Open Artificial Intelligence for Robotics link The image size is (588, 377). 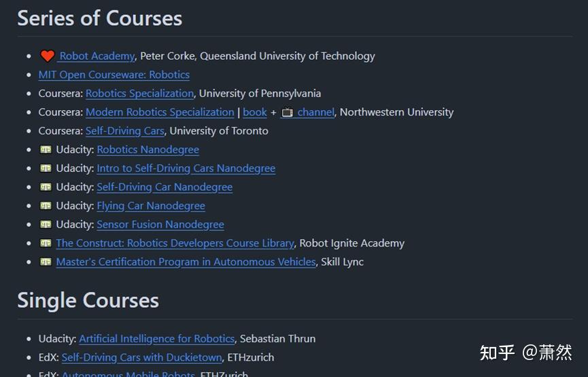(156, 338)
